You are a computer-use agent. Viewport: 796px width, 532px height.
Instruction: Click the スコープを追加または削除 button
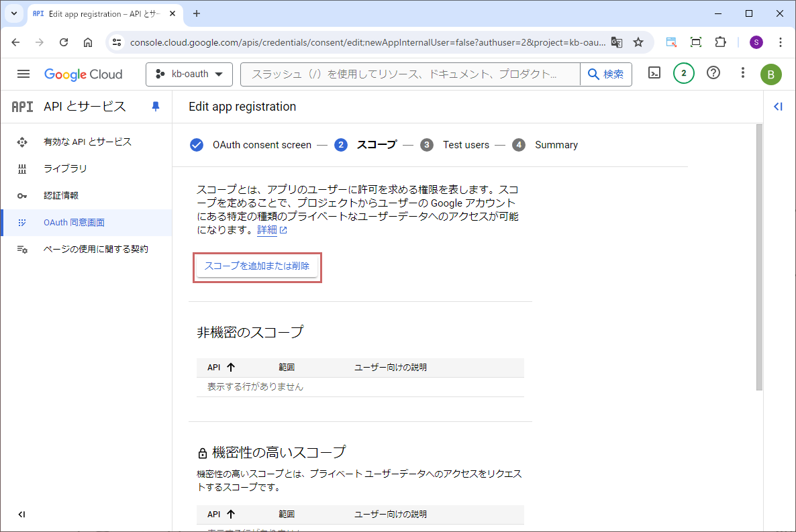(257, 266)
